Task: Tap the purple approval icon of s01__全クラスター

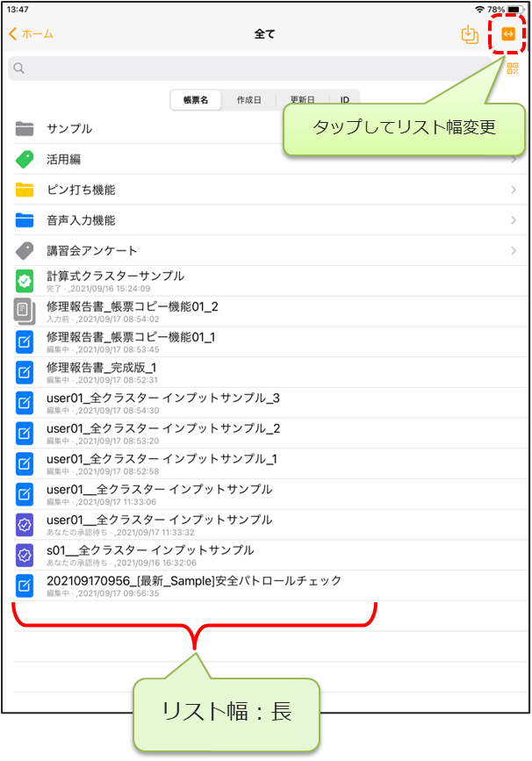Action: [x=25, y=556]
